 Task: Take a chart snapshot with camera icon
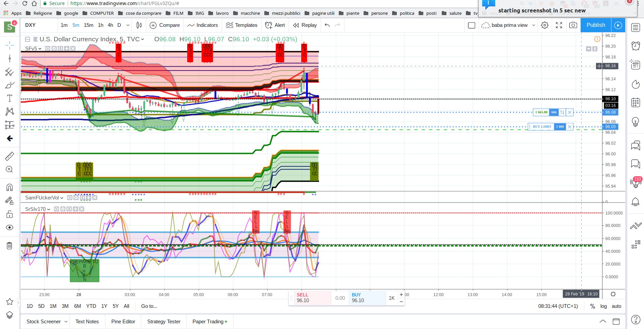coord(573,25)
